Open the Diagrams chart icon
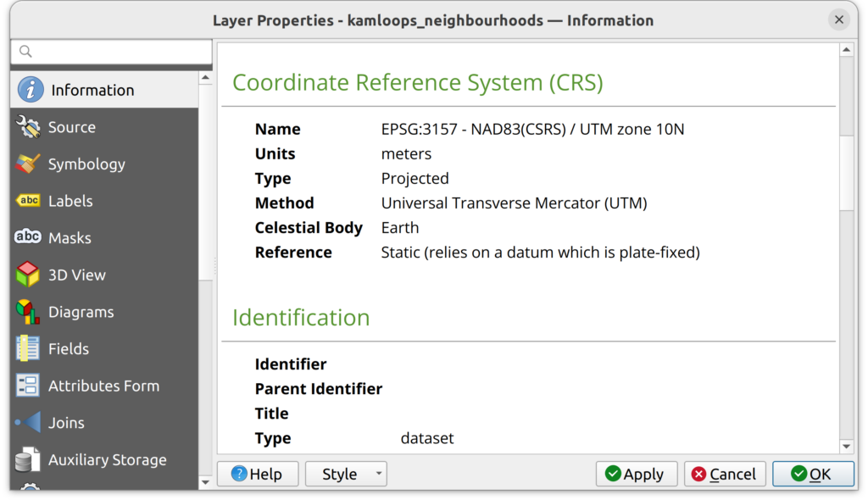The width and height of the screenshot is (868, 500). coord(28,312)
